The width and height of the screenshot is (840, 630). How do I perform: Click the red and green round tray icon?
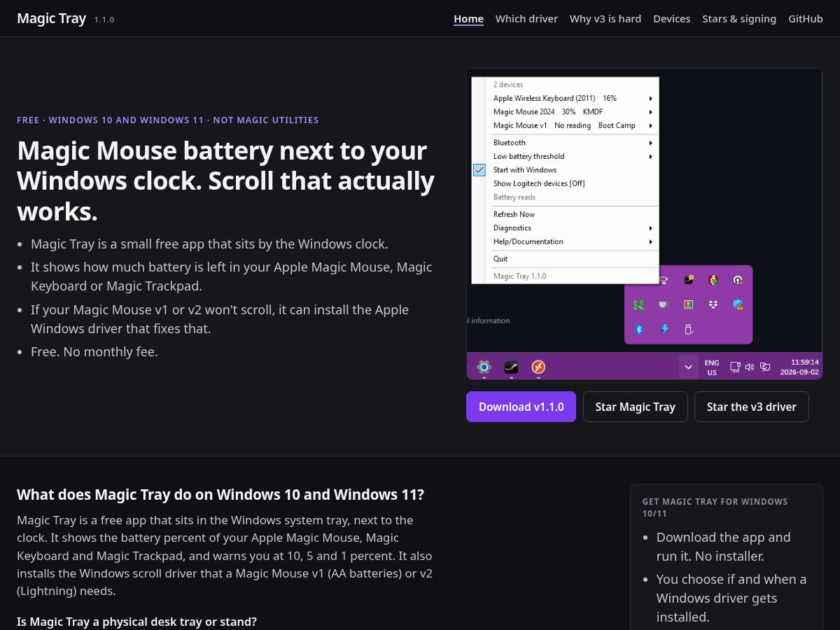click(713, 280)
